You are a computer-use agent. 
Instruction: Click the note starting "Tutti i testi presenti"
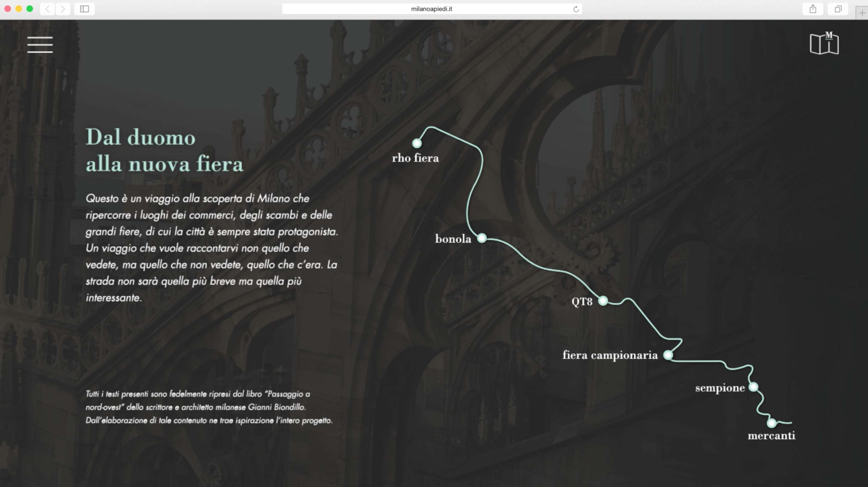(x=209, y=407)
